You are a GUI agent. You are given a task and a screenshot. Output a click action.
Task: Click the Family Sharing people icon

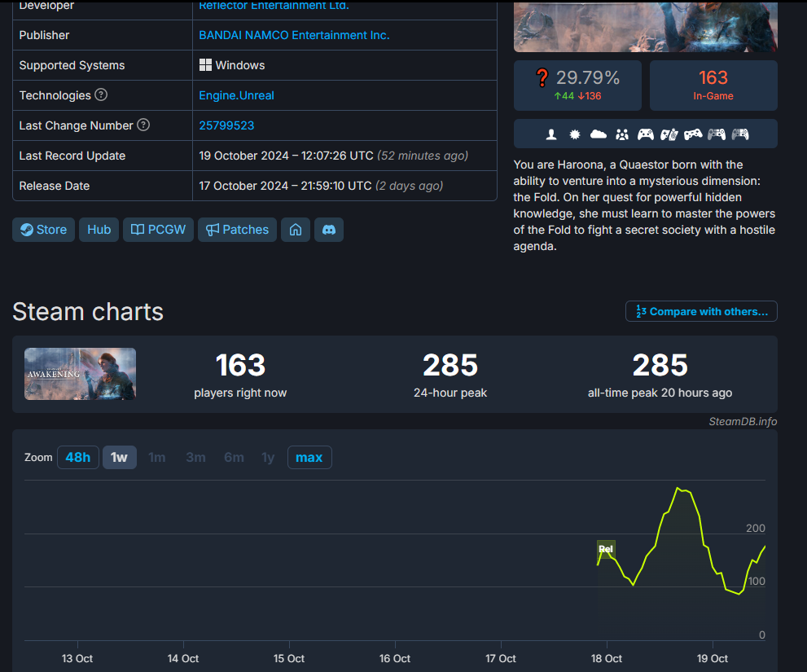point(622,135)
